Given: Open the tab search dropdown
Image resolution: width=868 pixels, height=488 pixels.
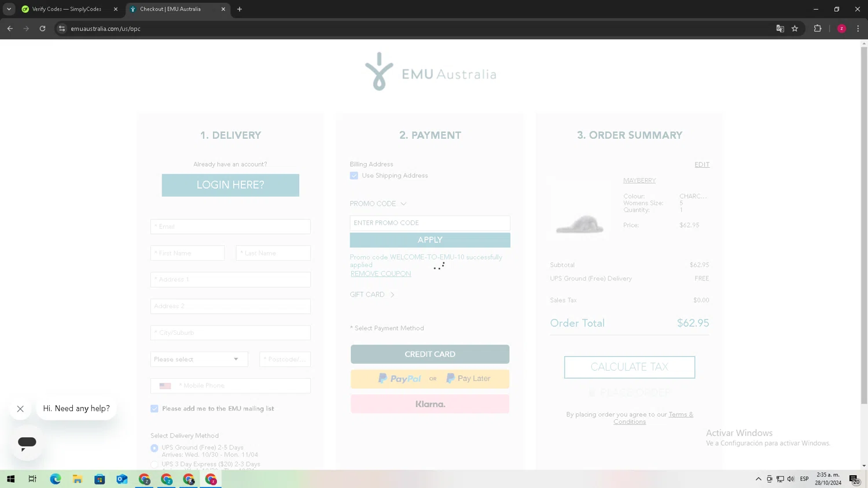Looking at the screenshot, I should (x=9, y=9).
